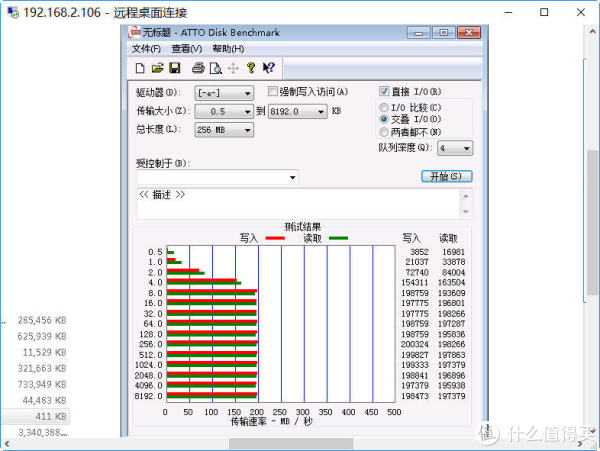This screenshot has width=600, height=451.
Task: Select the 411 KB highlighted row
Action: [35, 416]
